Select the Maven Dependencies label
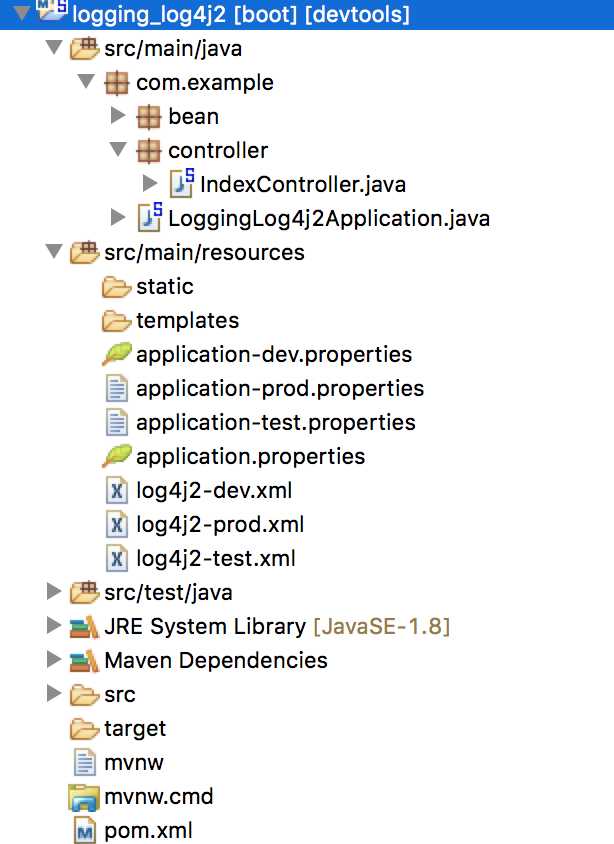The width and height of the screenshot is (614, 844). [216, 660]
